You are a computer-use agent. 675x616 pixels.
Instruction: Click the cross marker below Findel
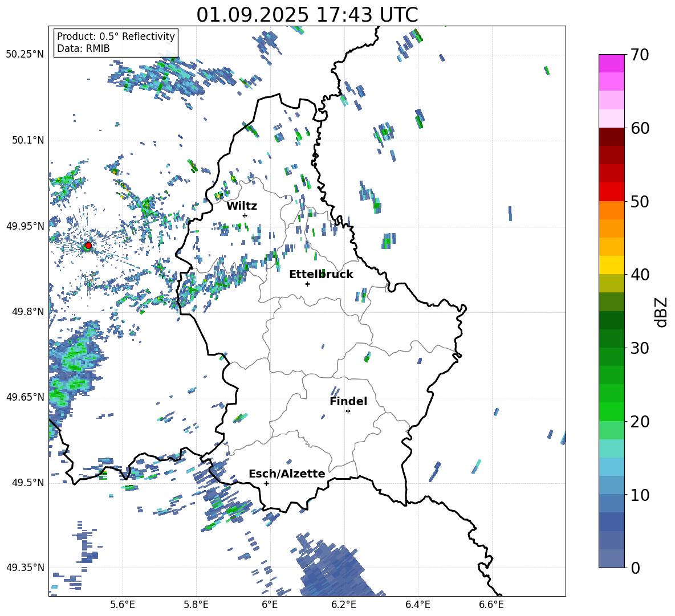pos(348,411)
